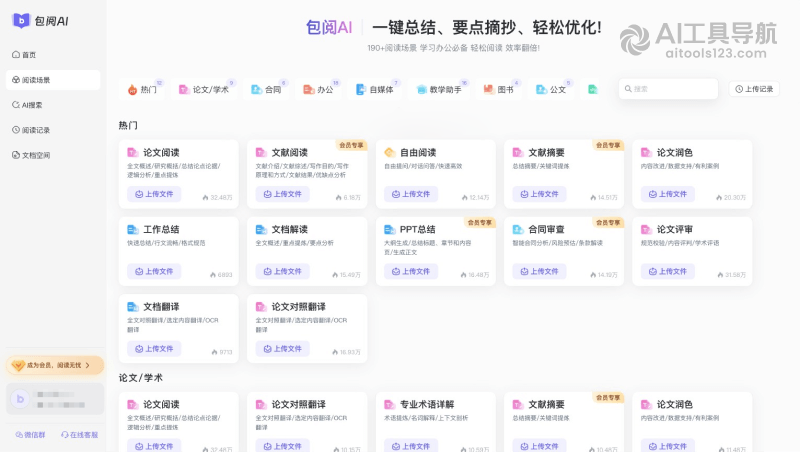The width and height of the screenshot is (800, 452).
Task: Click 上传文件 on the 自由阅读 card
Action: [x=411, y=194]
